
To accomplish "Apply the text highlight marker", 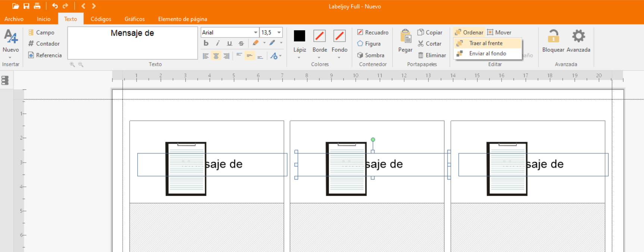I will pyautogui.click(x=255, y=43).
